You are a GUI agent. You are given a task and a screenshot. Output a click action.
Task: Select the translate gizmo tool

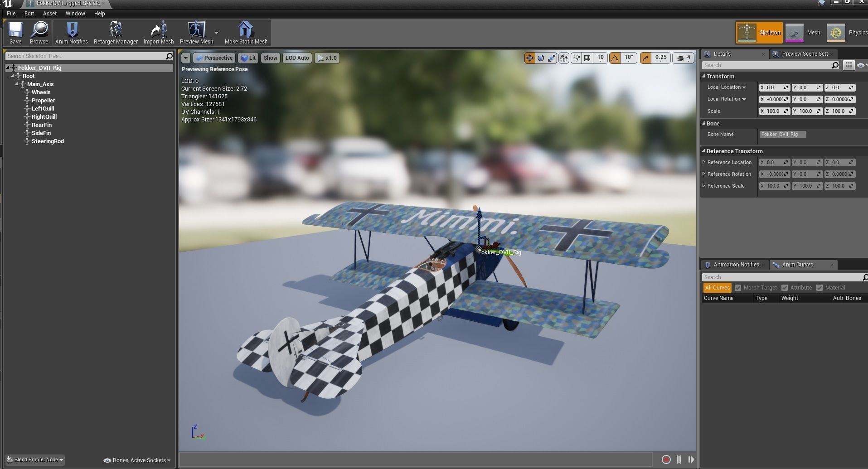[x=529, y=58]
